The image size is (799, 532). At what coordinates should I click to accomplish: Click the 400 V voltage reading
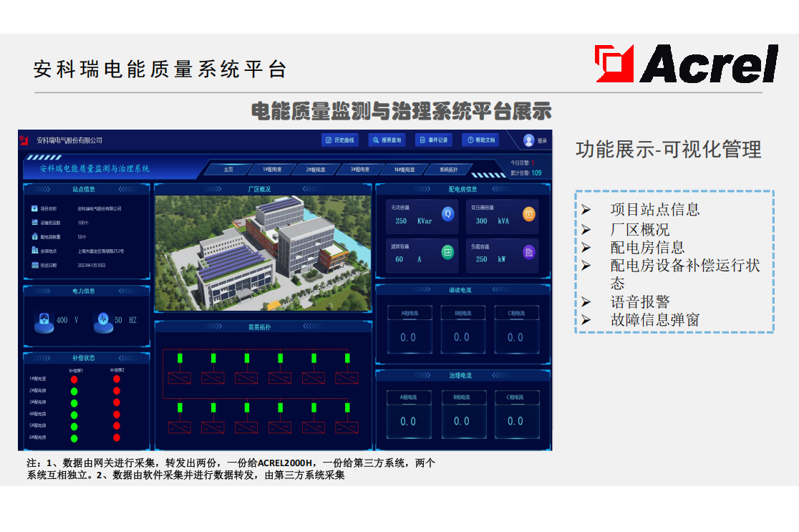67,321
